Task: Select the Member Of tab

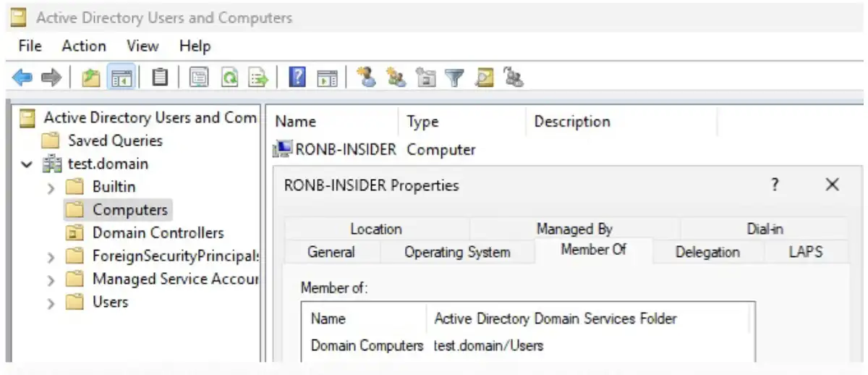Action: 594,250
